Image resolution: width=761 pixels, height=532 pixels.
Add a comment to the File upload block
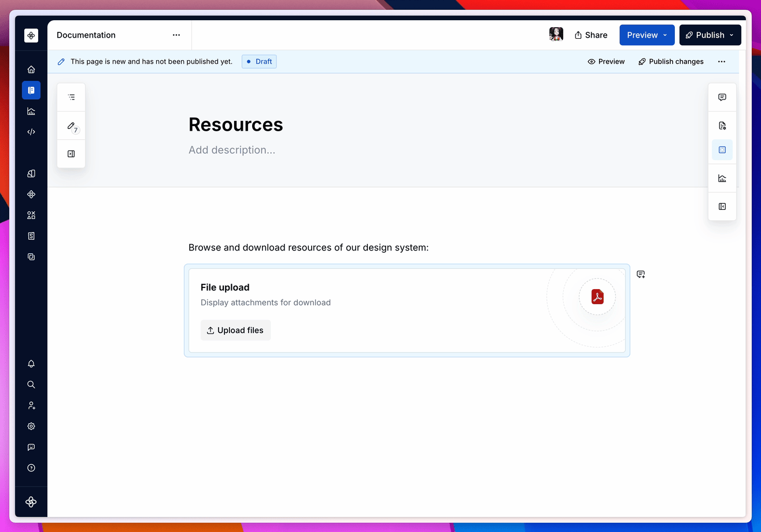(x=641, y=274)
